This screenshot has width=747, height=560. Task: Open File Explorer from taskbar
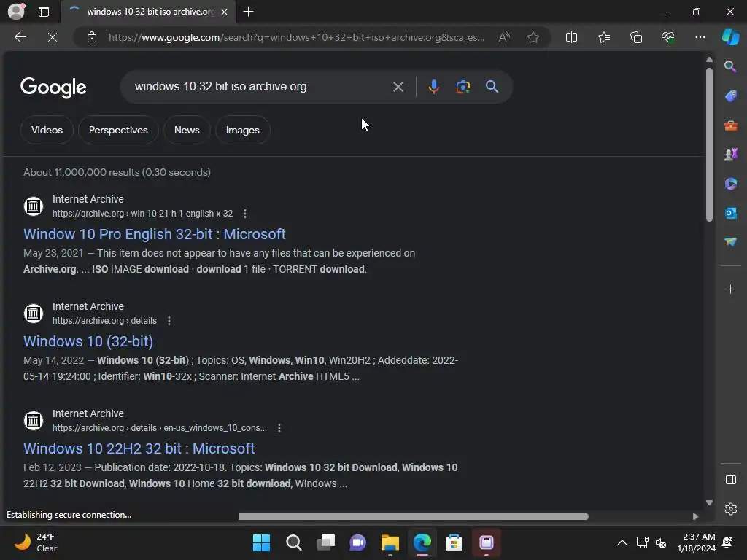pos(390,542)
